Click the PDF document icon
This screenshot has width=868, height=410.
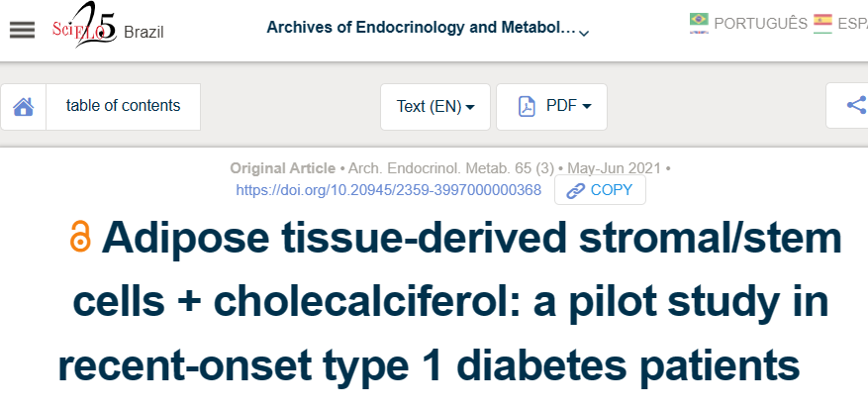(526, 106)
